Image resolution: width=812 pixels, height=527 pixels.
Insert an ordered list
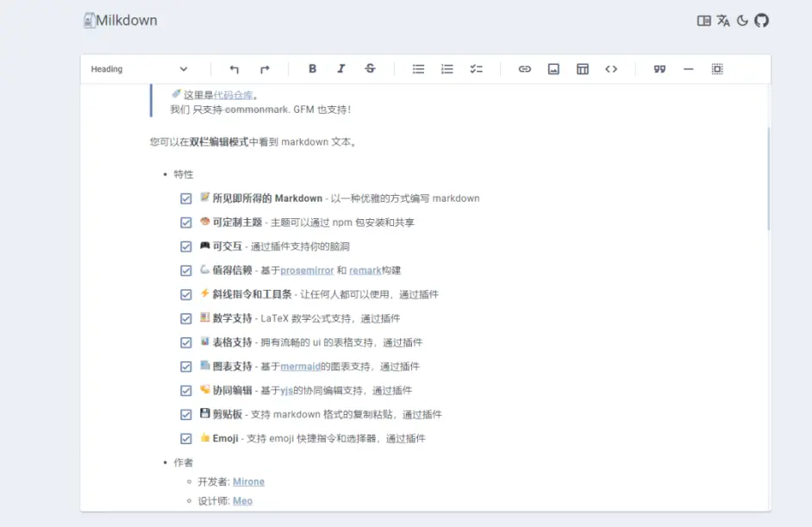tap(447, 69)
